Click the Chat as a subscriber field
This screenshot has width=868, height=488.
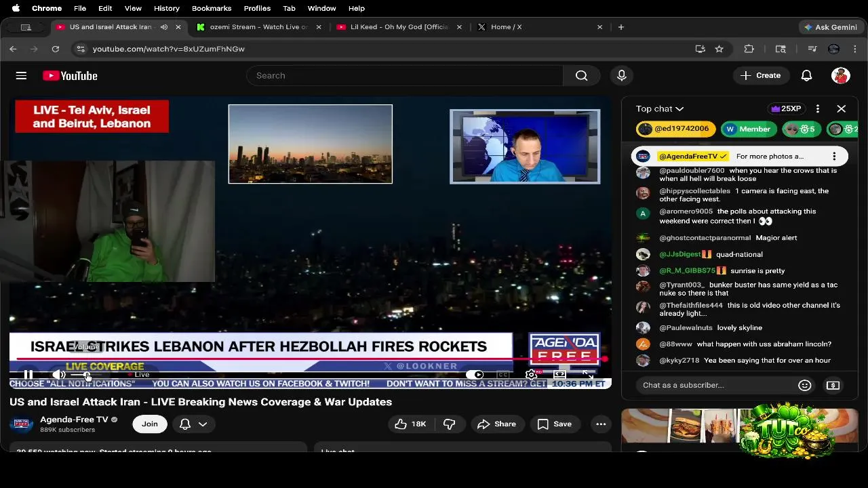[715, 385]
